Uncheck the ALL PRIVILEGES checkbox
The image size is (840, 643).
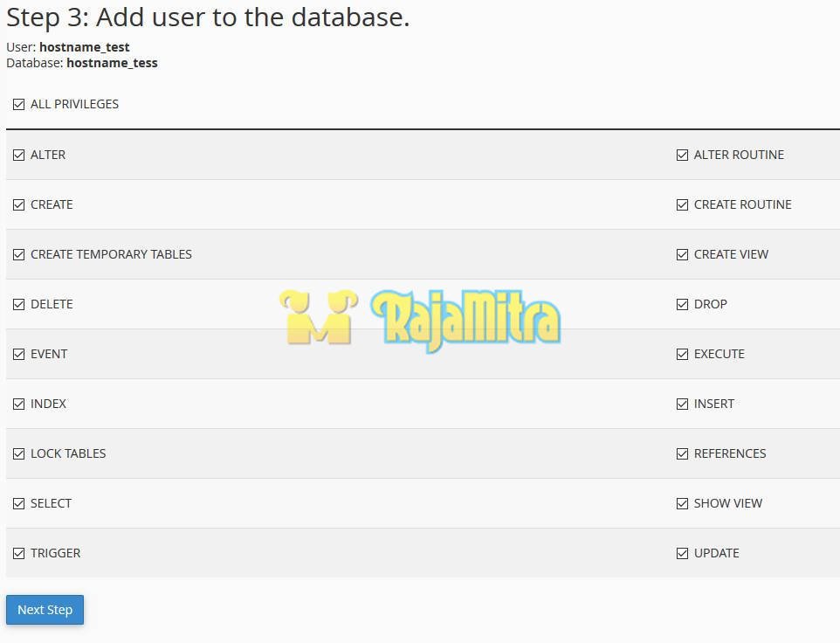pyautogui.click(x=18, y=105)
